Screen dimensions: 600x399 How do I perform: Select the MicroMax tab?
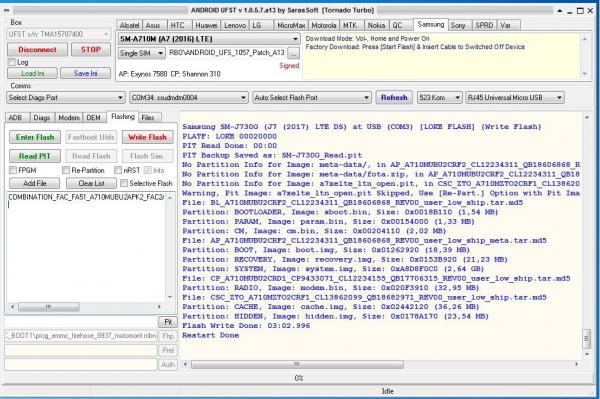291,25
